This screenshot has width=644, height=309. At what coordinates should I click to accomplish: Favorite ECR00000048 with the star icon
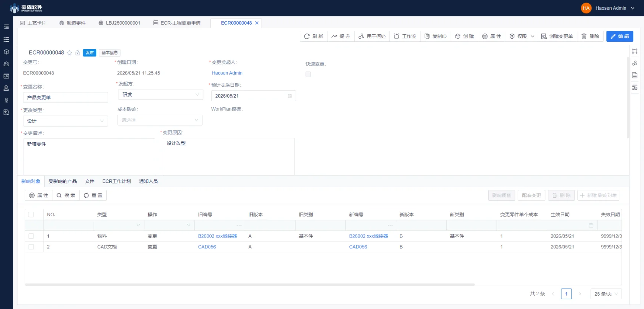(70, 53)
